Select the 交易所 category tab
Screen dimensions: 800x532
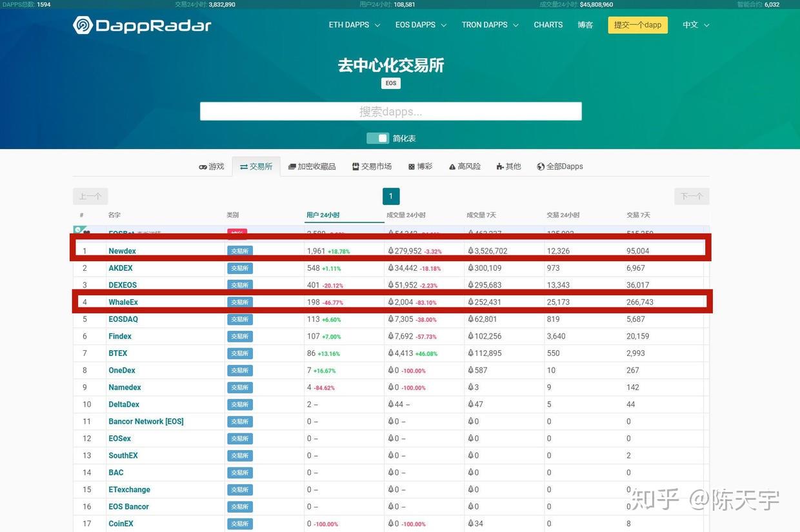[256, 166]
